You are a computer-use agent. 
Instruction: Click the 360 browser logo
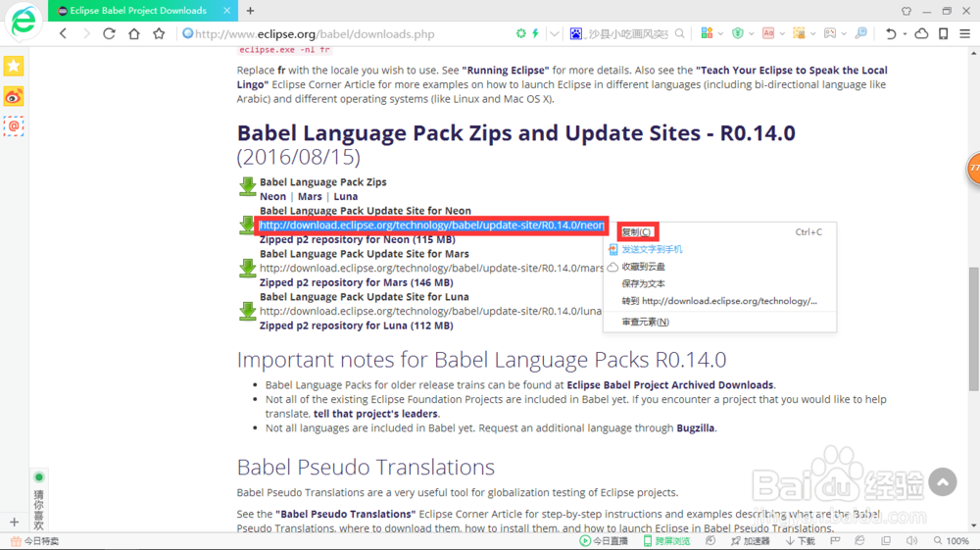pyautogui.click(x=24, y=22)
